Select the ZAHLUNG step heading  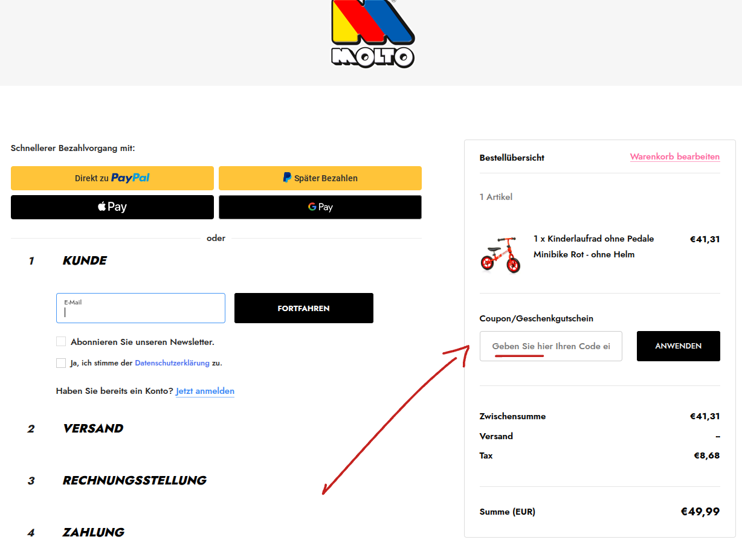click(94, 532)
